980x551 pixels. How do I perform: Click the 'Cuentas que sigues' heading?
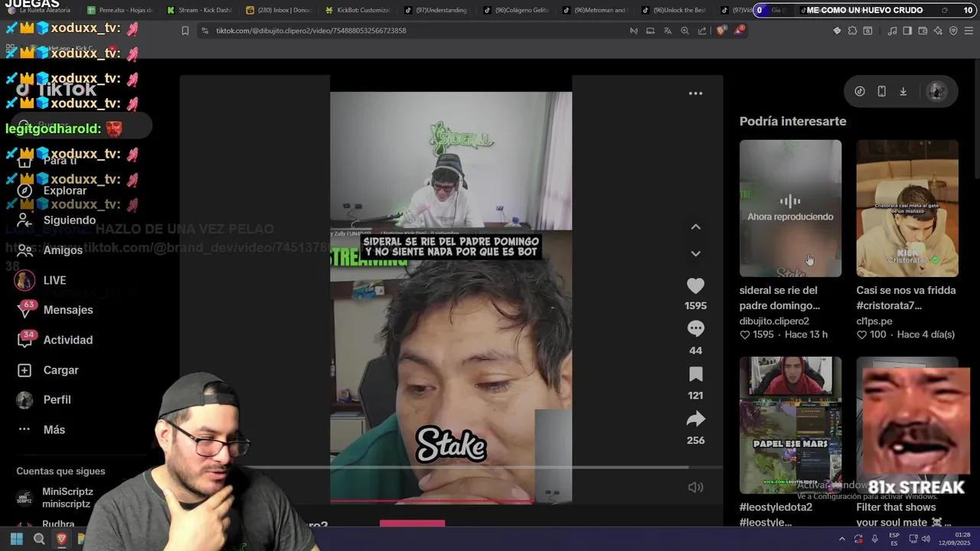[x=60, y=471]
